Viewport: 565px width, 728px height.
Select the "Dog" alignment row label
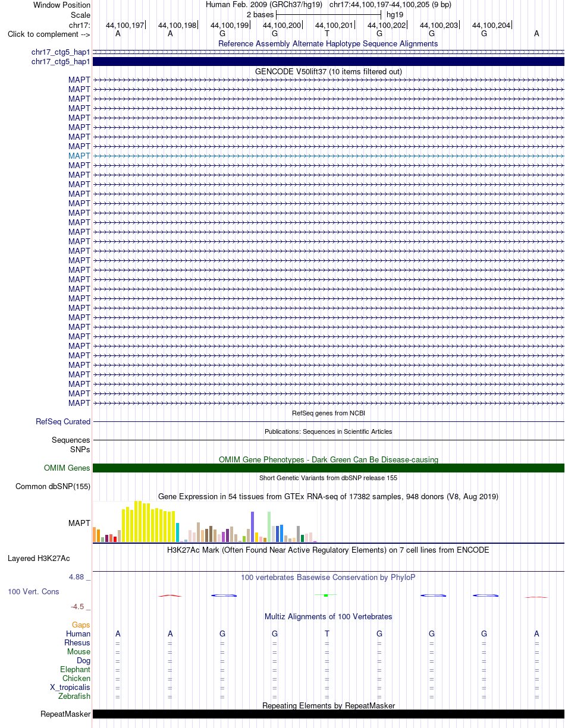pyautogui.click(x=83, y=660)
